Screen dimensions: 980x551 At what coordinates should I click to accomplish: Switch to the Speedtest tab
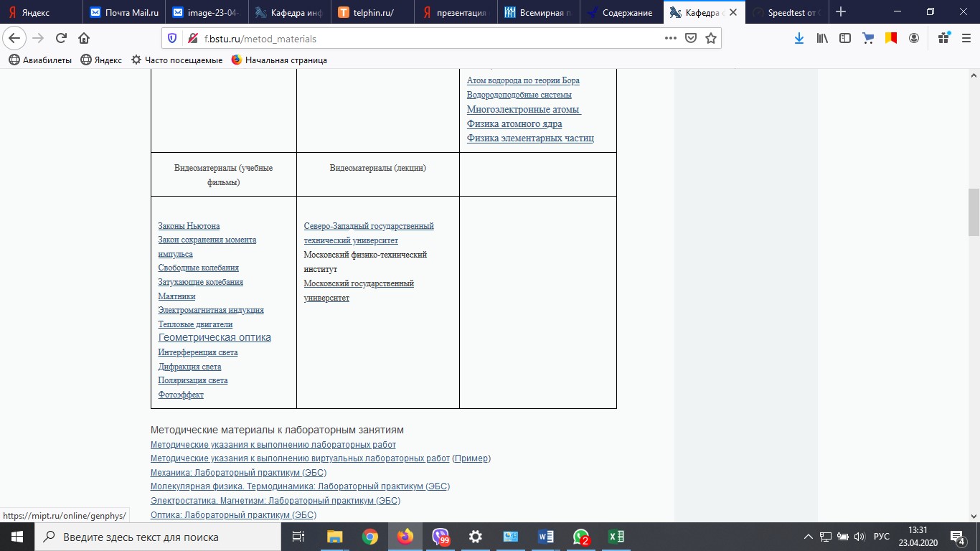(788, 12)
